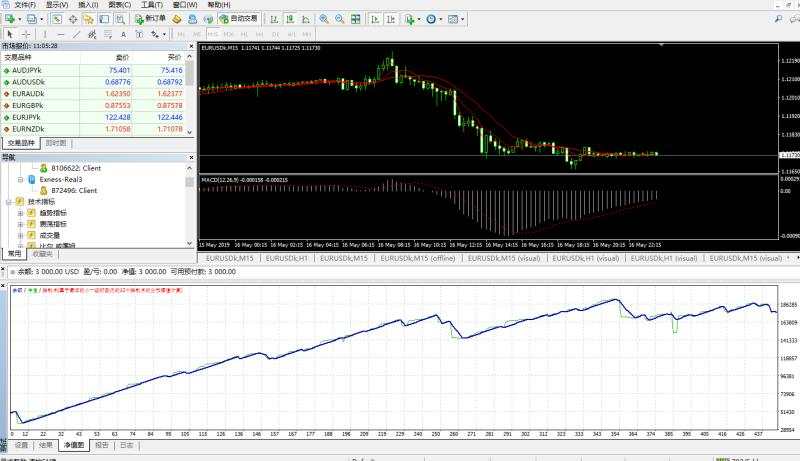The width and height of the screenshot is (800, 461).
Task: Select the arrow cursor tool
Action: tap(10, 34)
